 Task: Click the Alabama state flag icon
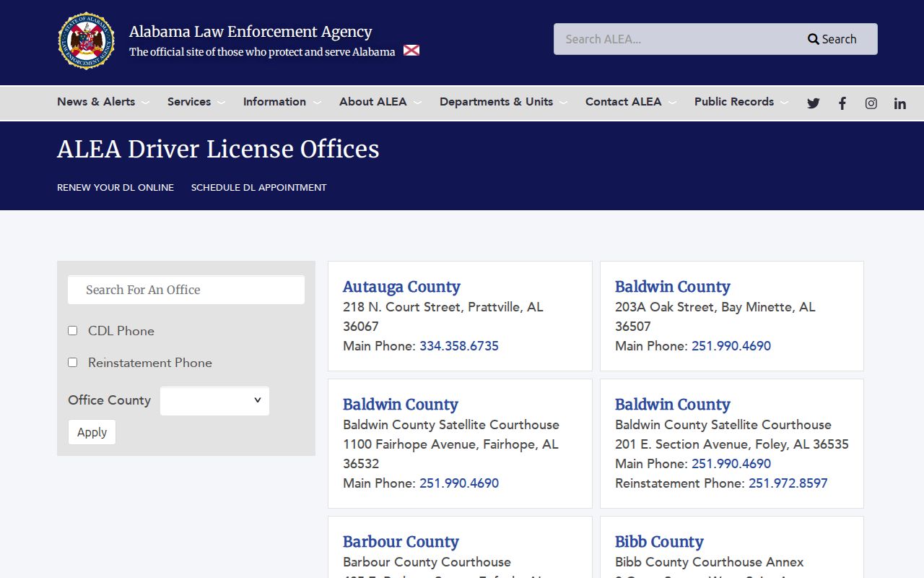pyautogui.click(x=411, y=51)
